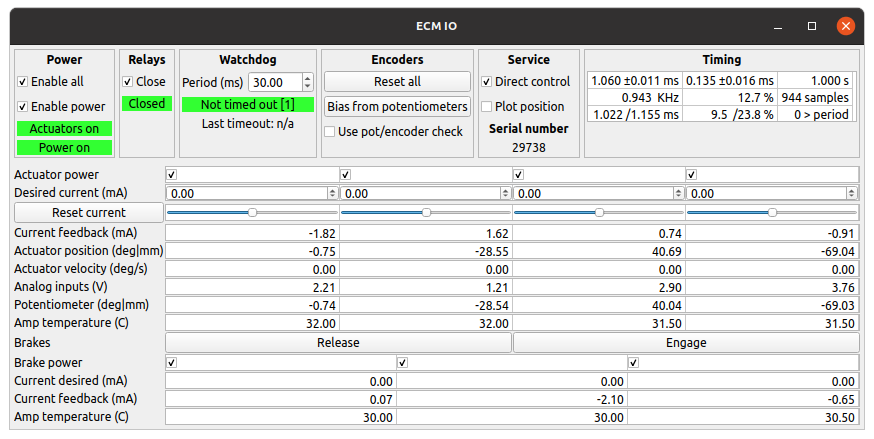Toggle second Actuator power checkbox
The width and height of the screenshot is (874, 439).
[x=346, y=175]
